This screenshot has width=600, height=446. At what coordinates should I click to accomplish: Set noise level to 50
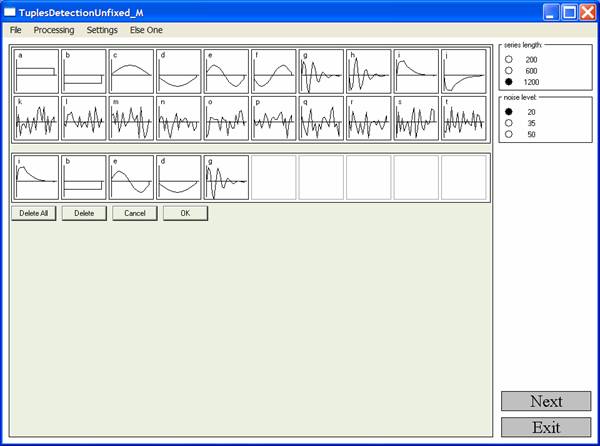coord(509,134)
